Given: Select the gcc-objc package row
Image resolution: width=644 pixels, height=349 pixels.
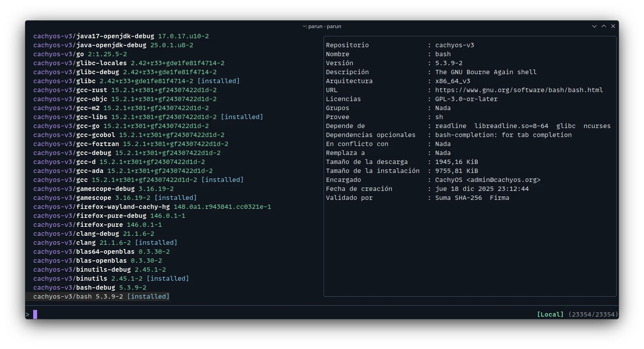Looking at the screenshot, I should point(125,99).
